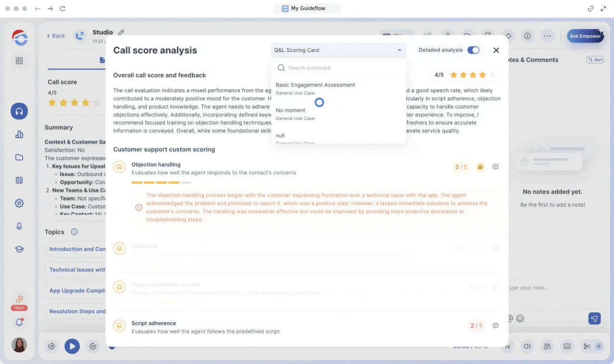614x364 pixels.
Task: Send the note with paper plane button
Action: tap(594, 319)
